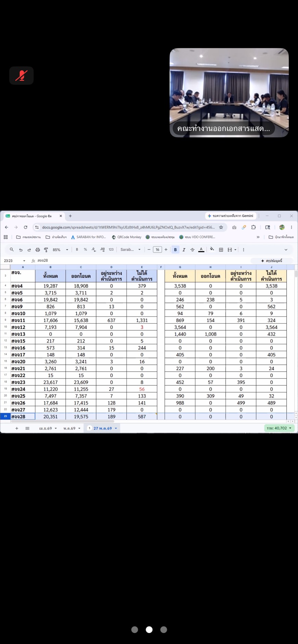This screenshot has height=644, width=298.
Task: Select cell สจจ28 in column A
Action: (x=23, y=416)
